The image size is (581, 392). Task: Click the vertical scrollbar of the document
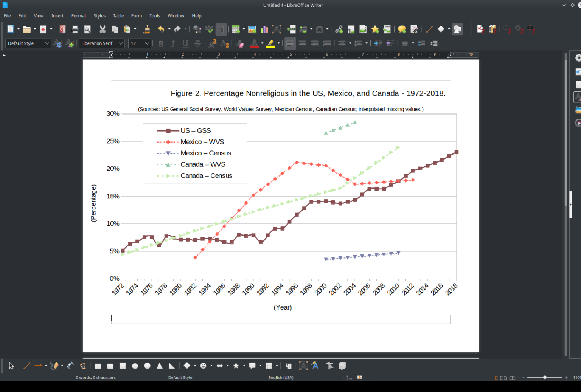click(x=566, y=204)
